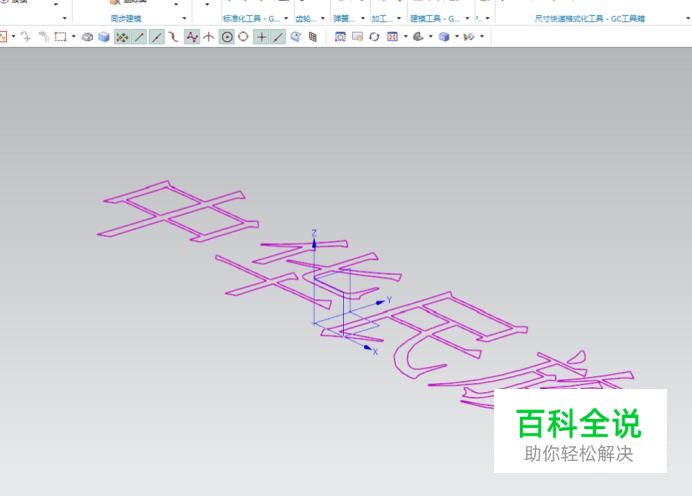Expand the 标准化工具 group dropdown arrow
This screenshot has height=498, width=692.
(286, 19)
